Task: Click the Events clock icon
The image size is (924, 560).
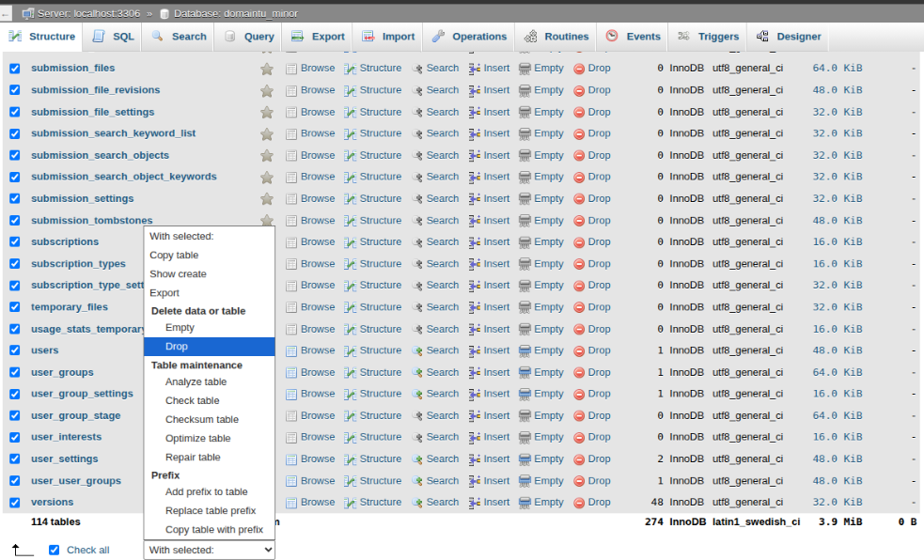Action: click(612, 36)
